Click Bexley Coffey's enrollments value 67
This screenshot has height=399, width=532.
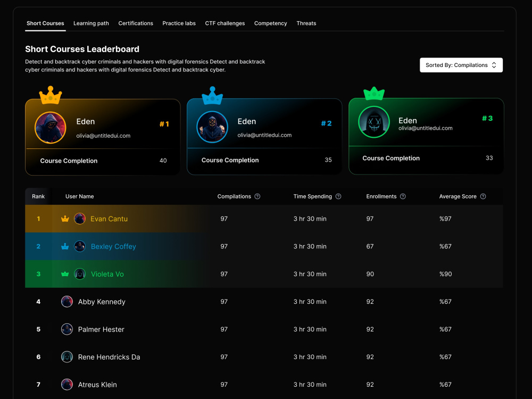(370, 246)
